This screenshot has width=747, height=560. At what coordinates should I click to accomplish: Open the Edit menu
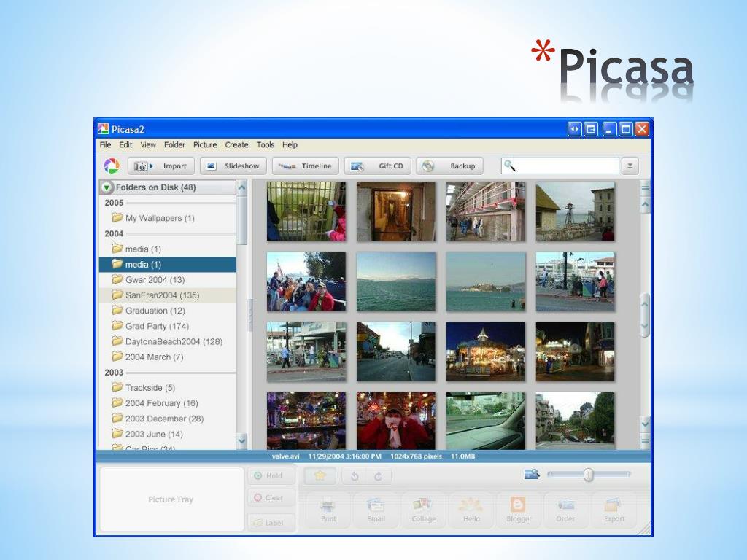(125, 145)
